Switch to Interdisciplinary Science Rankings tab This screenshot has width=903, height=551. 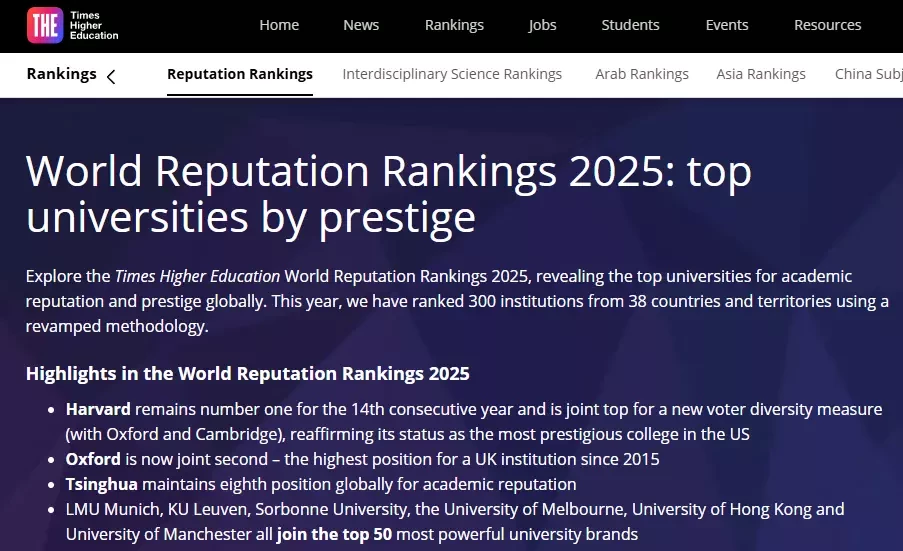pyautogui.click(x=452, y=74)
